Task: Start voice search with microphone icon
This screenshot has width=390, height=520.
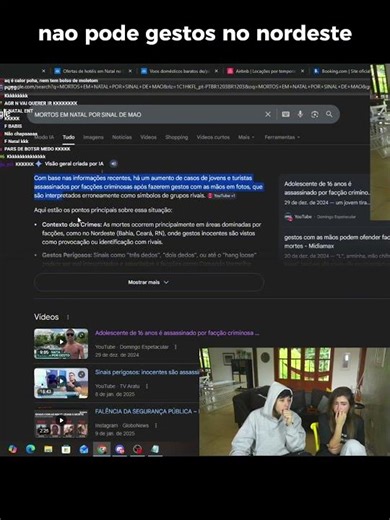Action: (300, 114)
